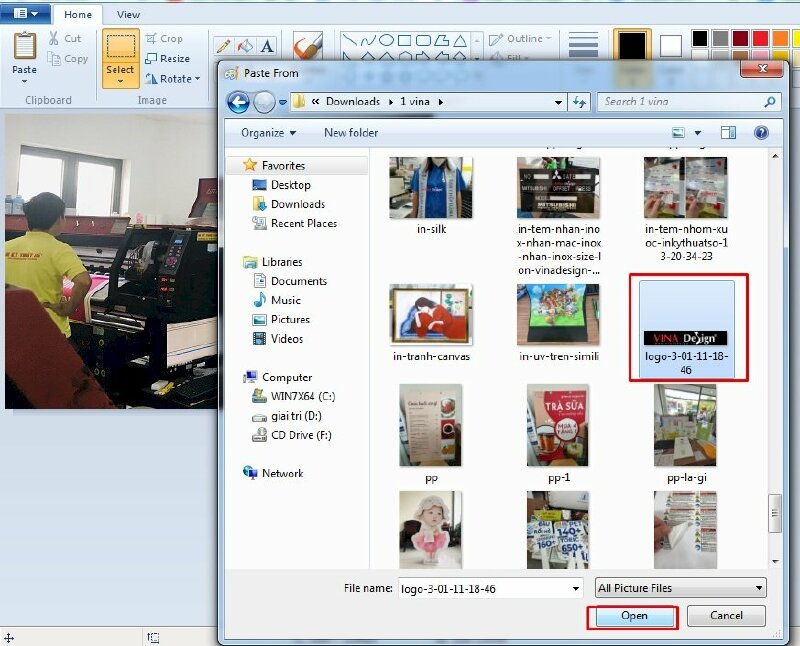Viewport: 800px width, 646px height.
Task: Toggle the preview pane icon
Action: 729,132
